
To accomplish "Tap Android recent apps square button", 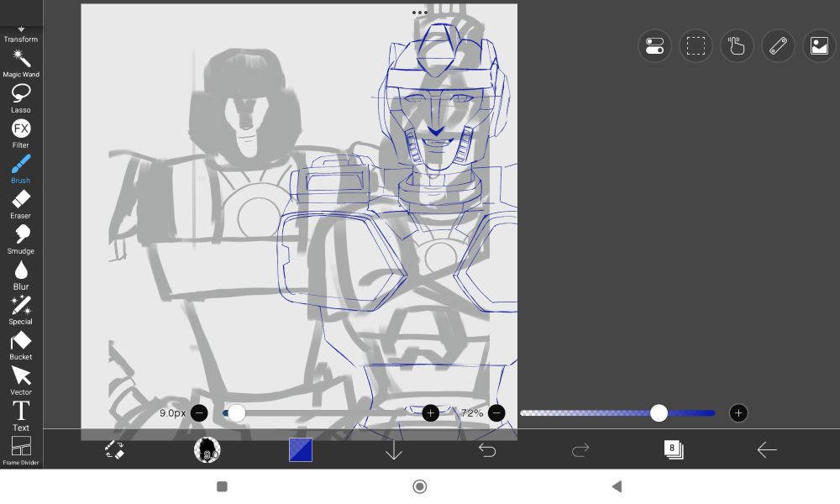I will 222,486.
